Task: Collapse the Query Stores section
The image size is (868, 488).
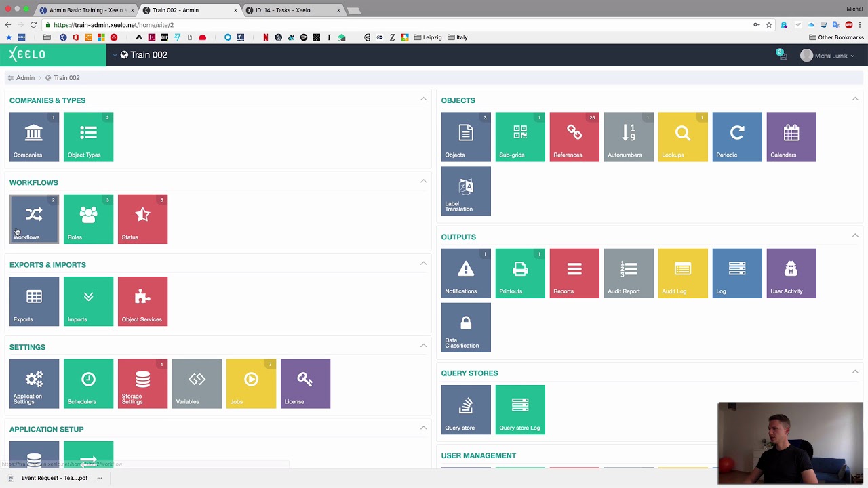Action: coord(855,372)
